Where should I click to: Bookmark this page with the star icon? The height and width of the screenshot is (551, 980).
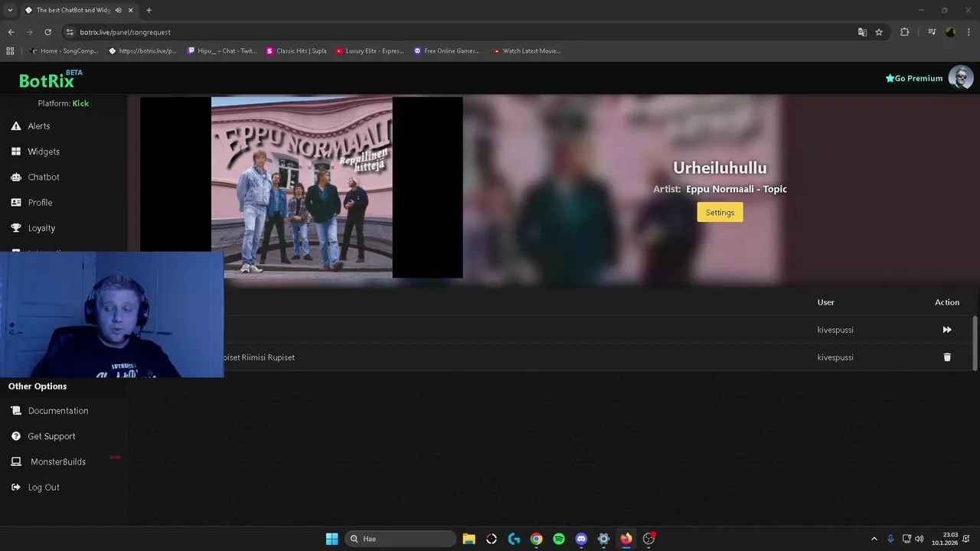(x=879, y=32)
